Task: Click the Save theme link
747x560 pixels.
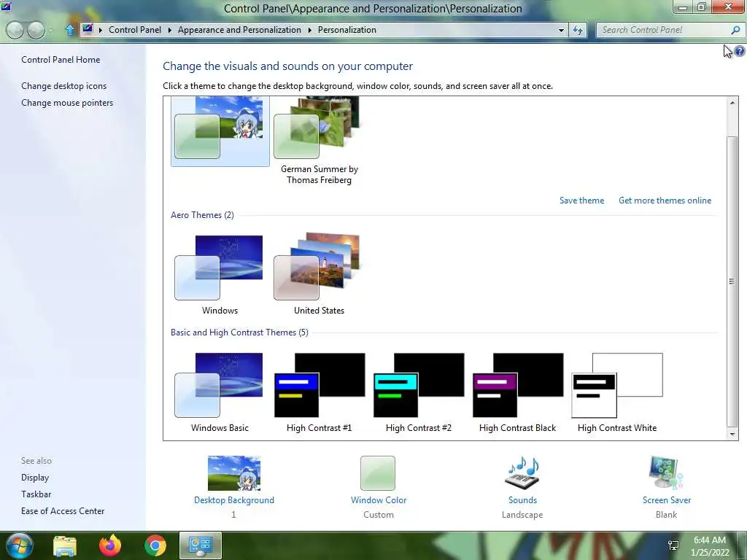Action: tap(581, 201)
